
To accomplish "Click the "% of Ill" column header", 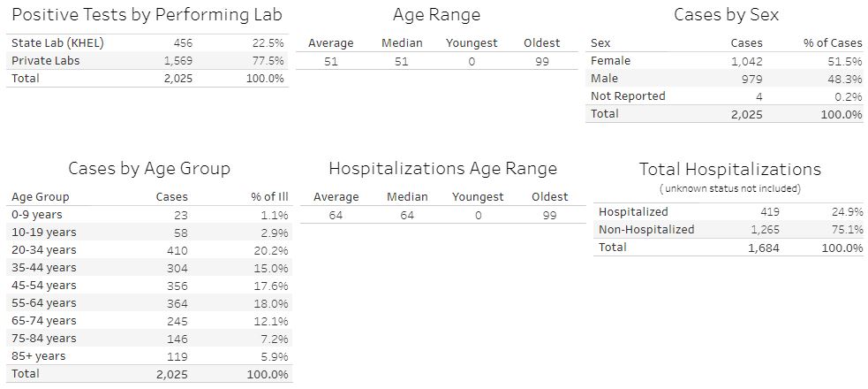I will point(269,196).
